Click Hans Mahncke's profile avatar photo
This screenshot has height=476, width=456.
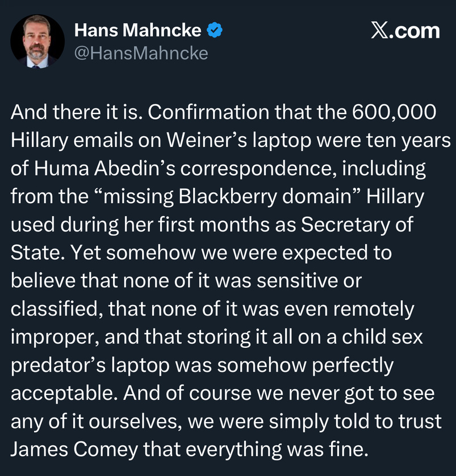(x=37, y=41)
